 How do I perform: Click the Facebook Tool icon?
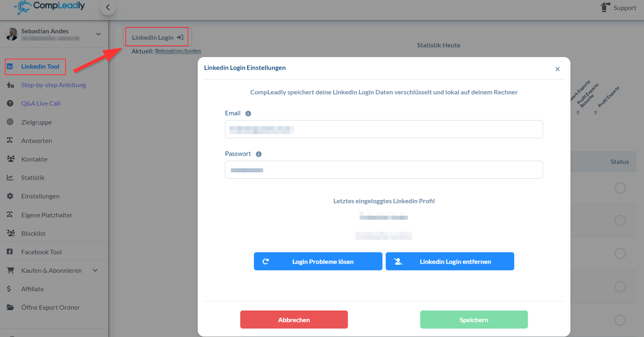coord(10,252)
